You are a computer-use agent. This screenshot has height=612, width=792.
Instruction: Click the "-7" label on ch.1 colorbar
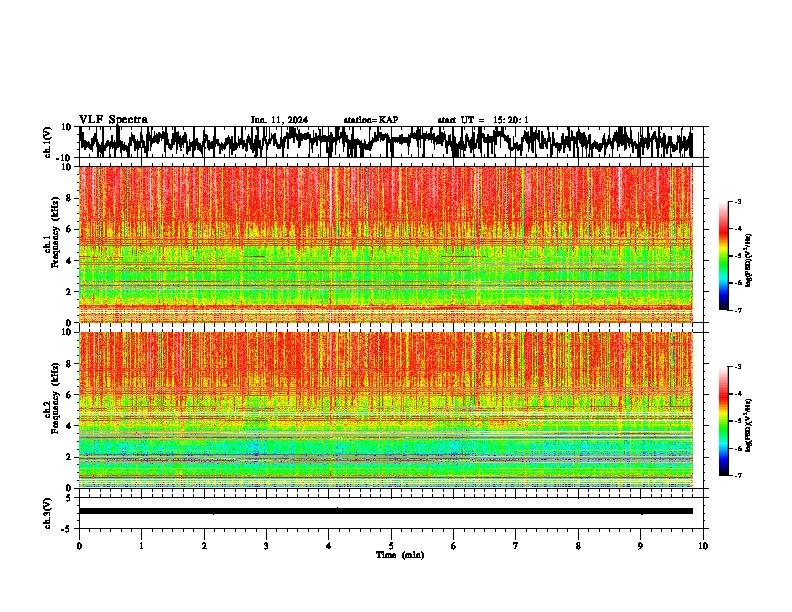pyautogui.click(x=737, y=310)
